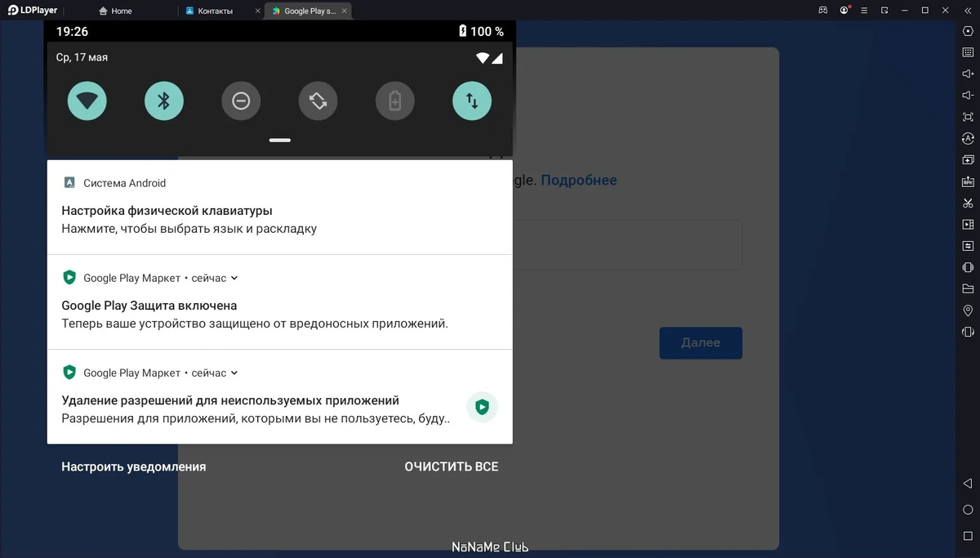Click the fullscreen icon in sidebar
This screenshot has width=980, height=558.
968,117
